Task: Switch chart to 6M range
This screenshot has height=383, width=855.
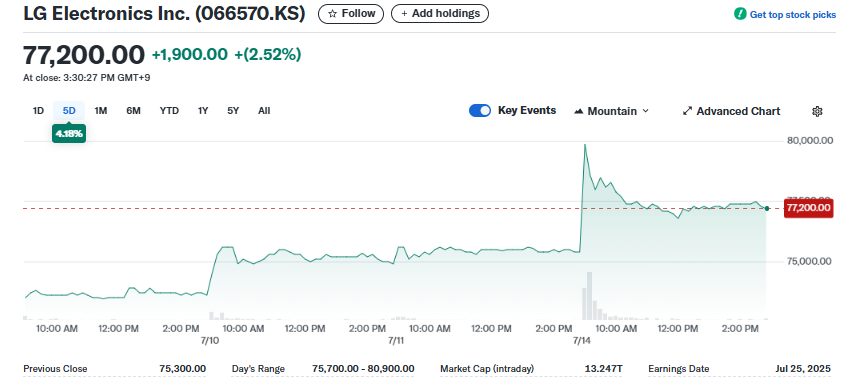Action: click(x=134, y=111)
